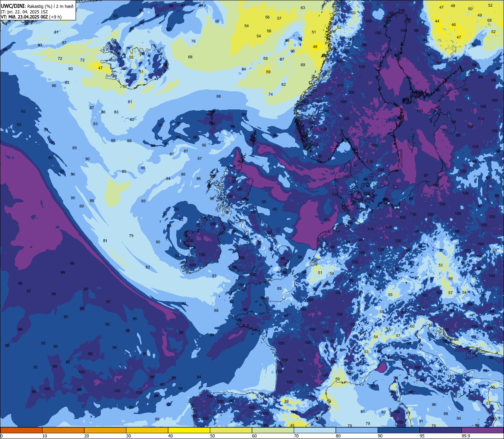Screen dimensions: 504x439
Task: Click the "UWC/DINI" title text
Action: click(13, 6)
